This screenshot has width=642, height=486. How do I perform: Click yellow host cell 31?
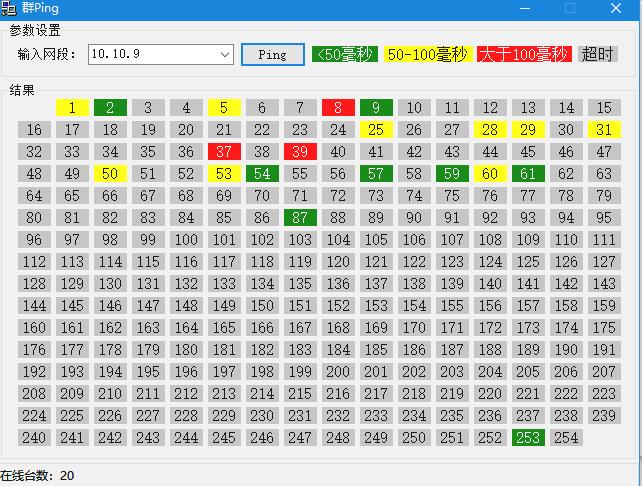(603, 130)
